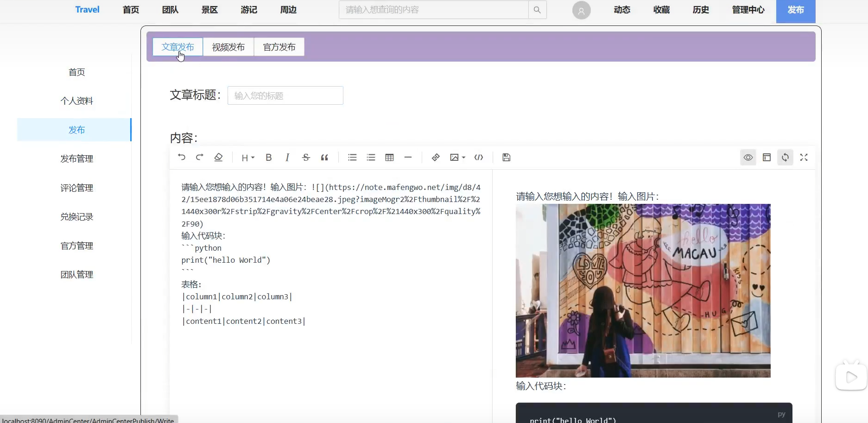Switch to the 文章发布 tab
The width and height of the screenshot is (868, 423).
pyautogui.click(x=178, y=47)
